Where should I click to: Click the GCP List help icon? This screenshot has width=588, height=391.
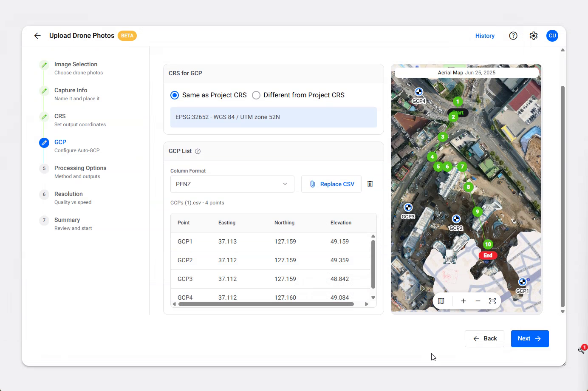coord(198,151)
